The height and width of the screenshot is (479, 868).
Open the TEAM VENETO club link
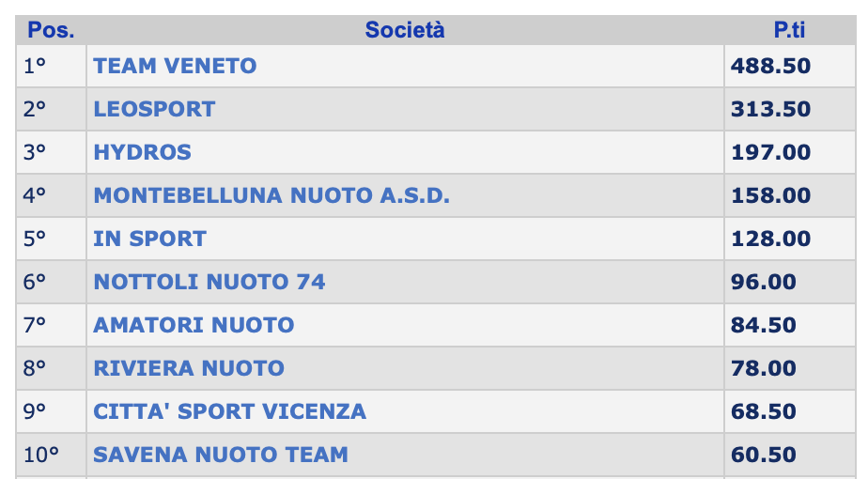point(175,66)
